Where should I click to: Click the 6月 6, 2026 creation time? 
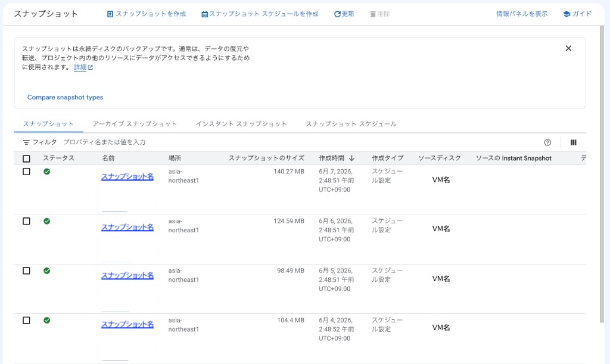coord(336,230)
